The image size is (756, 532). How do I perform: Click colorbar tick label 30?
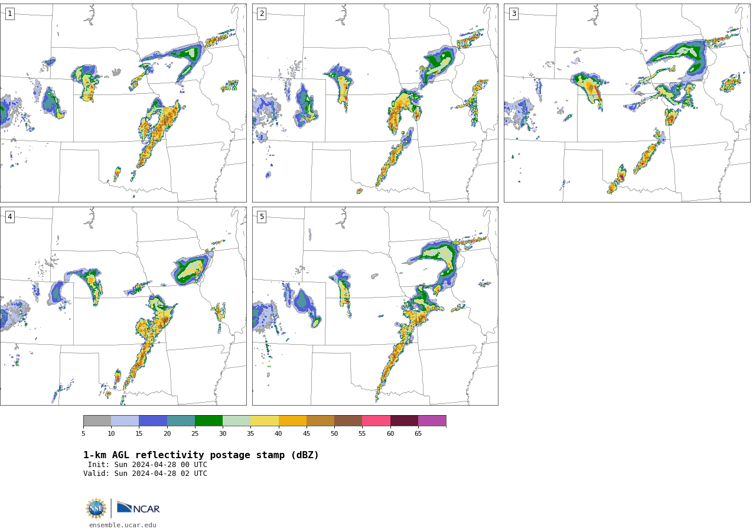click(x=223, y=434)
